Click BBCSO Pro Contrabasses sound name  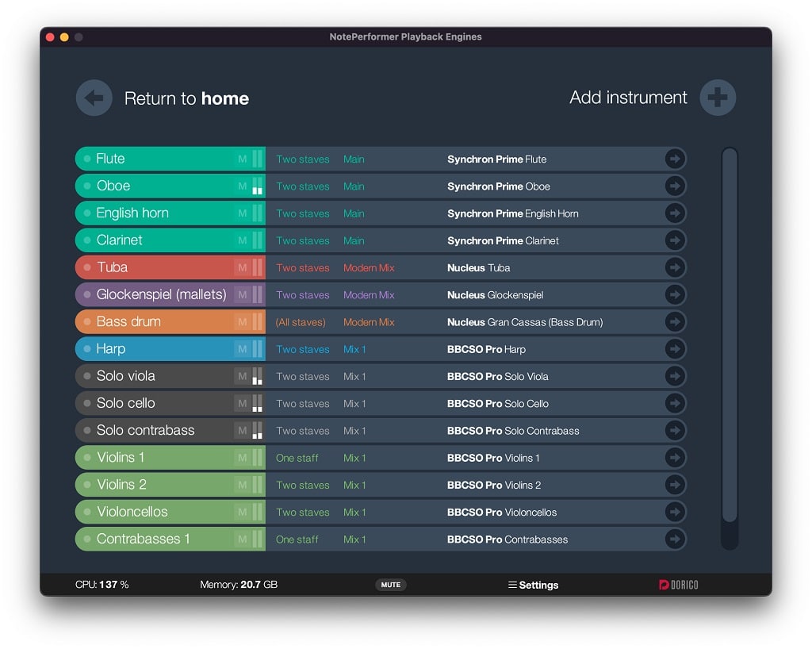507,540
